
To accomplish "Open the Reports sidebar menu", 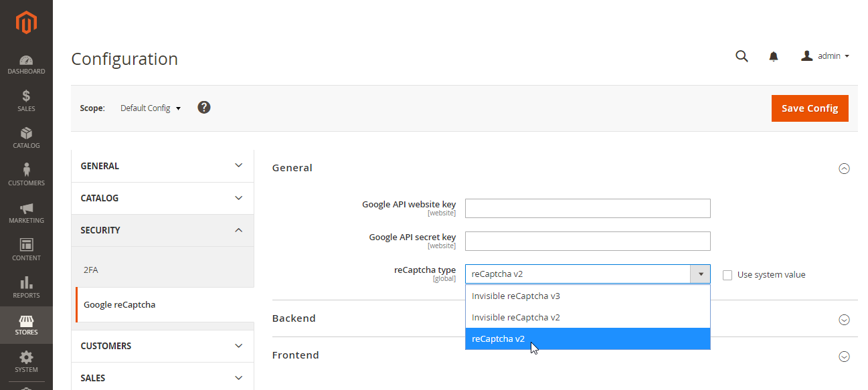I will click(x=26, y=288).
